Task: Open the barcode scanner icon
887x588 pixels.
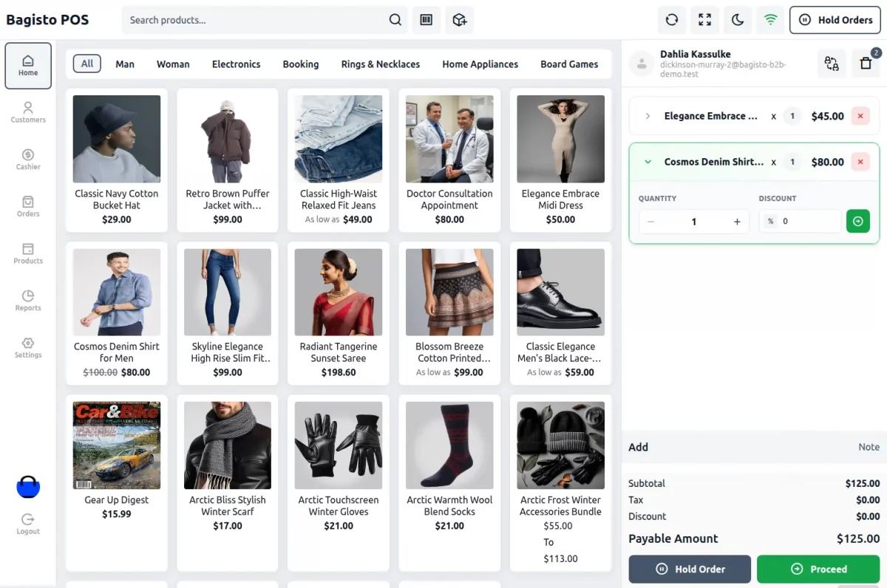Action: (426, 20)
